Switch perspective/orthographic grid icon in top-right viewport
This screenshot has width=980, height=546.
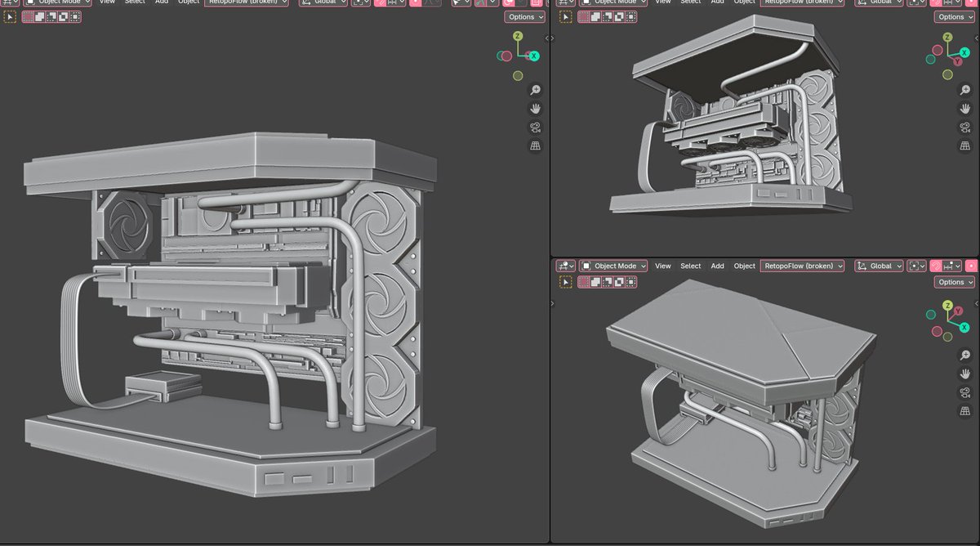(965, 146)
